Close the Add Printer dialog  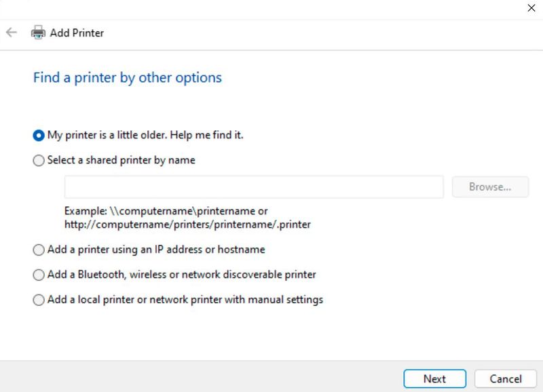tap(531, 8)
